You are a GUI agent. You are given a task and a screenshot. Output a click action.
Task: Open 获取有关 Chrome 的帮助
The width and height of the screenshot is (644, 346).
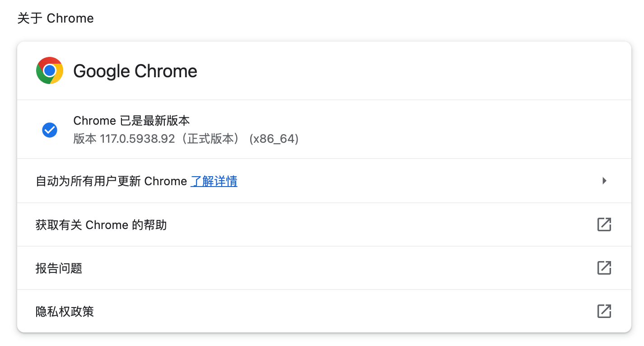click(x=101, y=224)
